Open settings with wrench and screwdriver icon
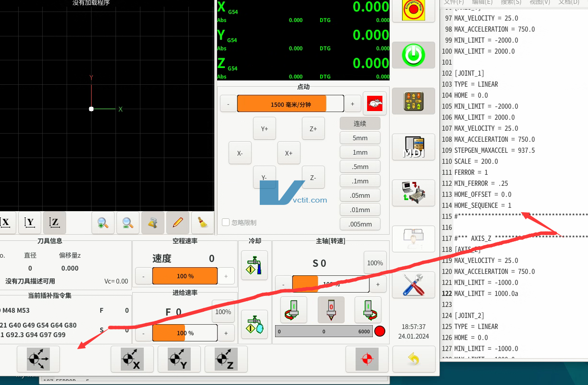The width and height of the screenshot is (588, 385). tap(414, 285)
